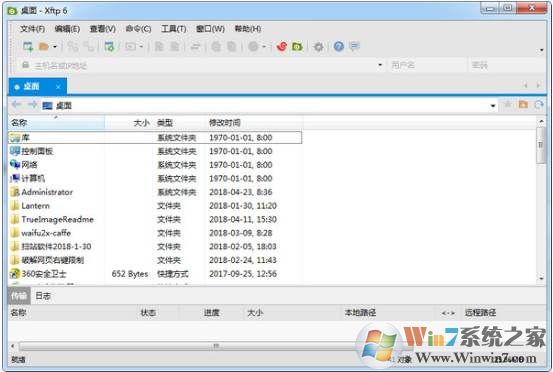Select the 360安全卫士 shortcut
This screenshot has height=372, width=553.
tap(155, 274)
